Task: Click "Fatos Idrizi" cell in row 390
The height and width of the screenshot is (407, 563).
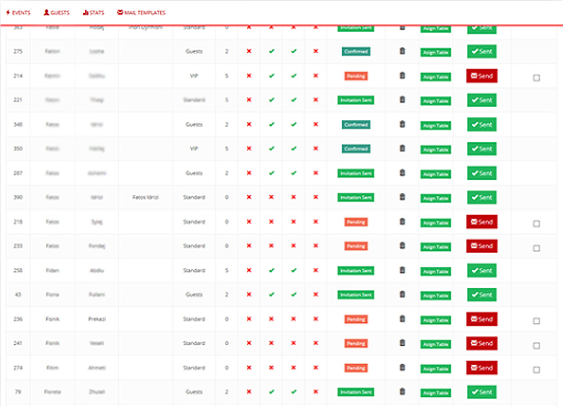Action: (x=145, y=197)
